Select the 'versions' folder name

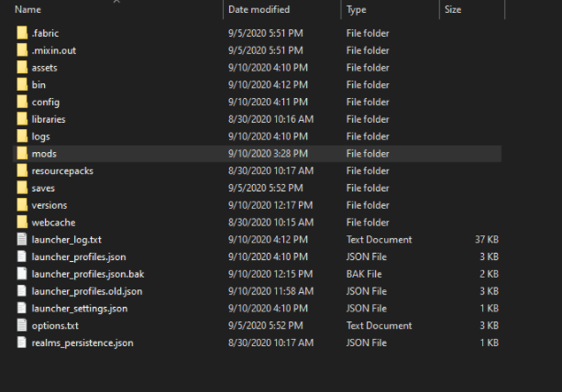(50, 205)
